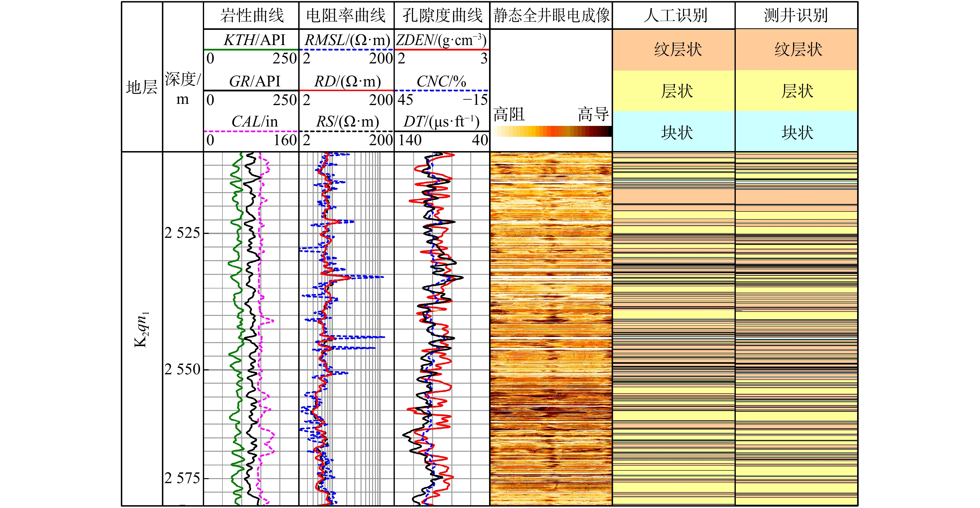
Task: Click the yellow 层状 swatch under 人工识别
Action: tap(674, 91)
